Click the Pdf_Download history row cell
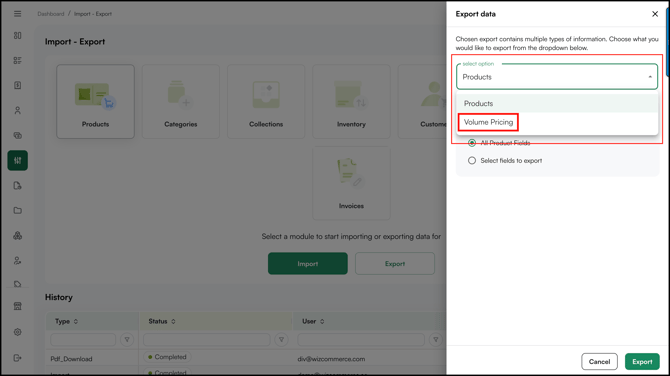 coord(71,359)
